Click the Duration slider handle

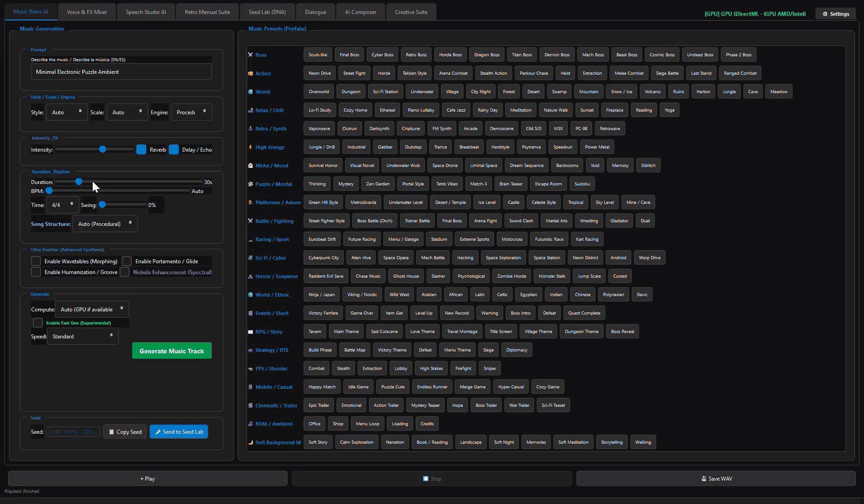(79, 182)
